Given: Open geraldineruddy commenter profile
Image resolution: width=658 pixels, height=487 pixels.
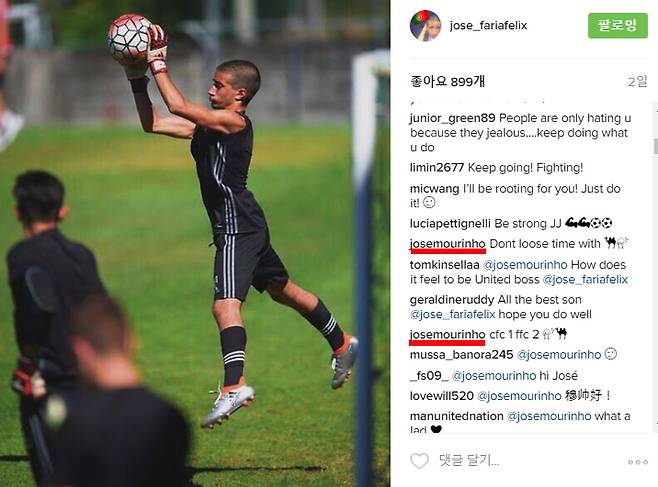Looking at the screenshot, I should tap(452, 300).
